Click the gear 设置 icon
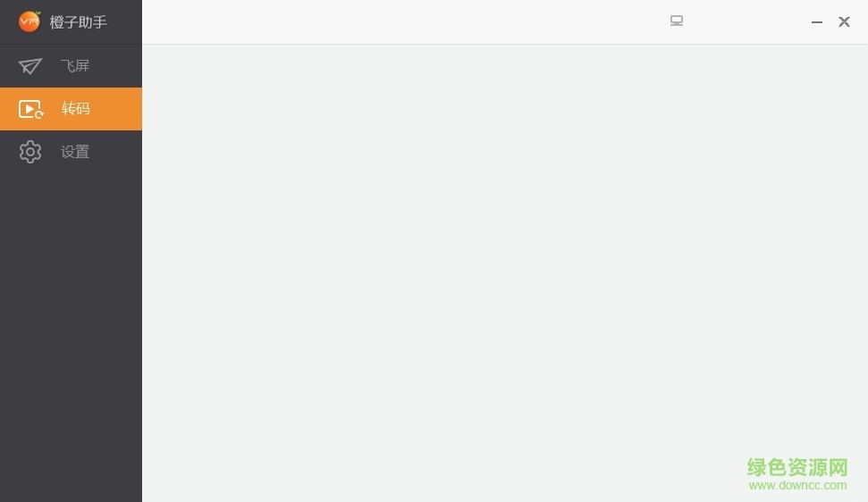The width and height of the screenshot is (868, 502). pyautogui.click(x=30, y=152)
